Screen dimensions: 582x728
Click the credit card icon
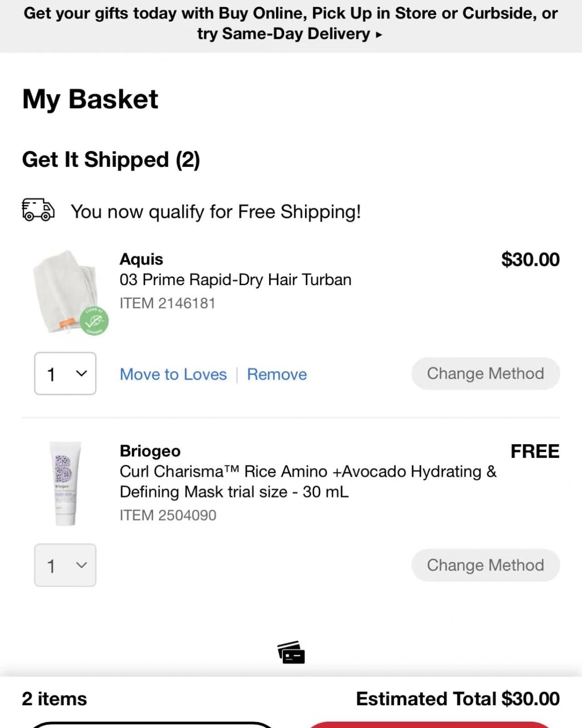[291, 652]
